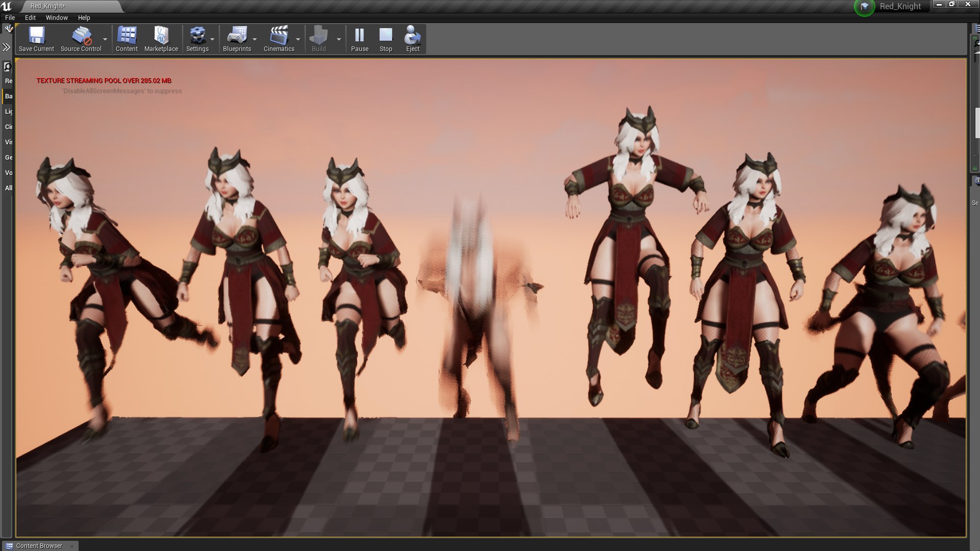980x551 pixels.
Task: Select the Visual Effects category 'Vis'
Action: (8, 142)
